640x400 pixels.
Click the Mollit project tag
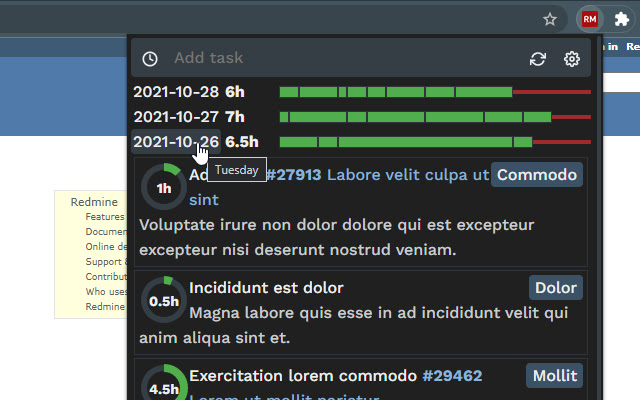(x=554, y=376)
